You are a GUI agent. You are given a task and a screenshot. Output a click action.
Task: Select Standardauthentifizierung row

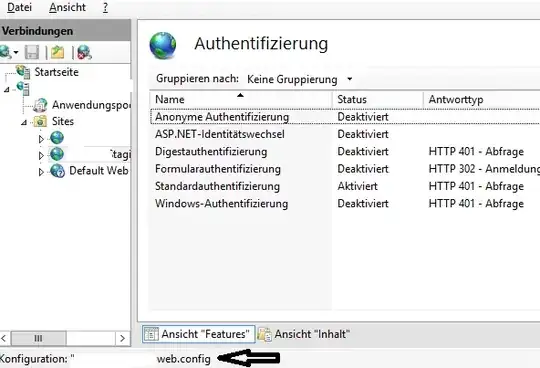[x=345, y=186]
